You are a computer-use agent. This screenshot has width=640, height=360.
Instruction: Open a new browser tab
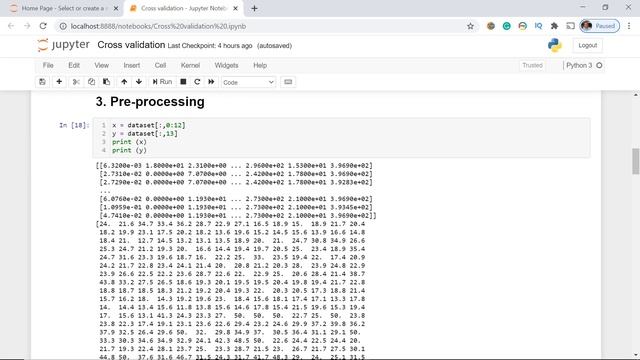tap(254, 8)
